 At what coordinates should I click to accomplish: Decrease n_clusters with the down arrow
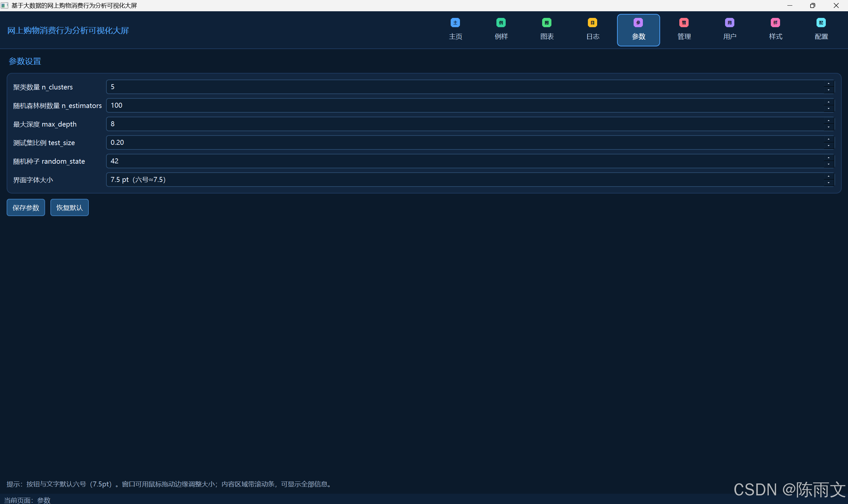click(x=828, y=90)
